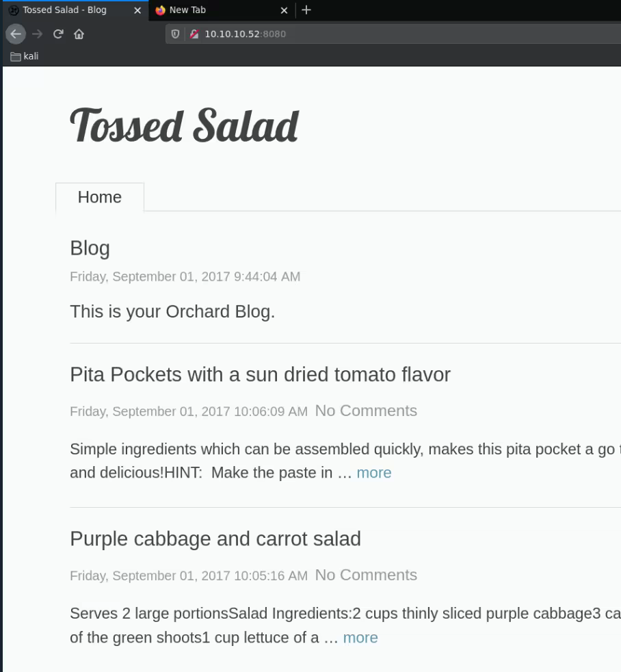Go to the browser home page
Screen dimensions: 621x672
tap(79, 34)
